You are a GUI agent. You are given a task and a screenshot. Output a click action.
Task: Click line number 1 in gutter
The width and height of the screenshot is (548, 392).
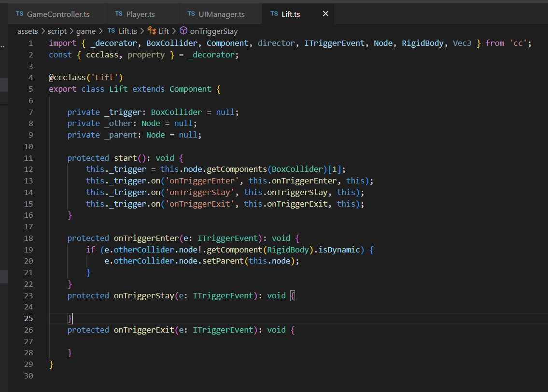click(31, 43)
